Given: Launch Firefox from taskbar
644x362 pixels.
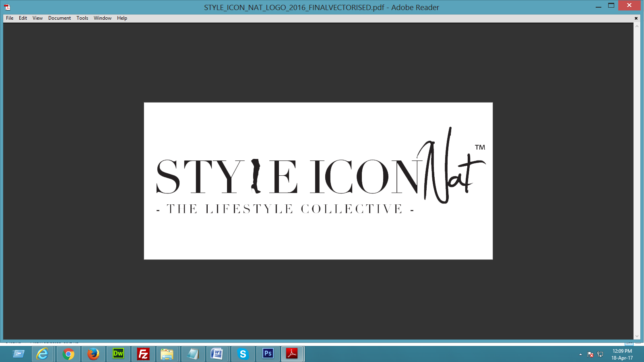Looking at the screenshot, I should (x=93, y=354).
